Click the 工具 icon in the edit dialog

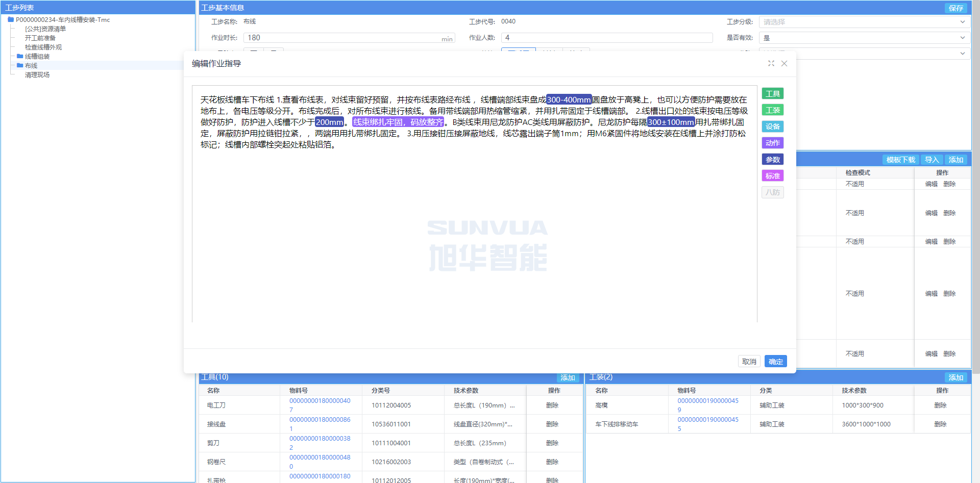point(772,93)
